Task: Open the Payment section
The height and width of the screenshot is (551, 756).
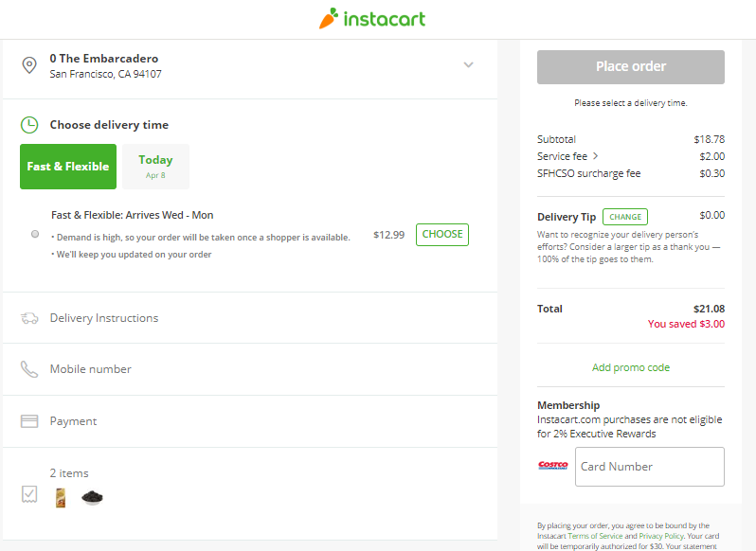Action: tap(250, 421)
